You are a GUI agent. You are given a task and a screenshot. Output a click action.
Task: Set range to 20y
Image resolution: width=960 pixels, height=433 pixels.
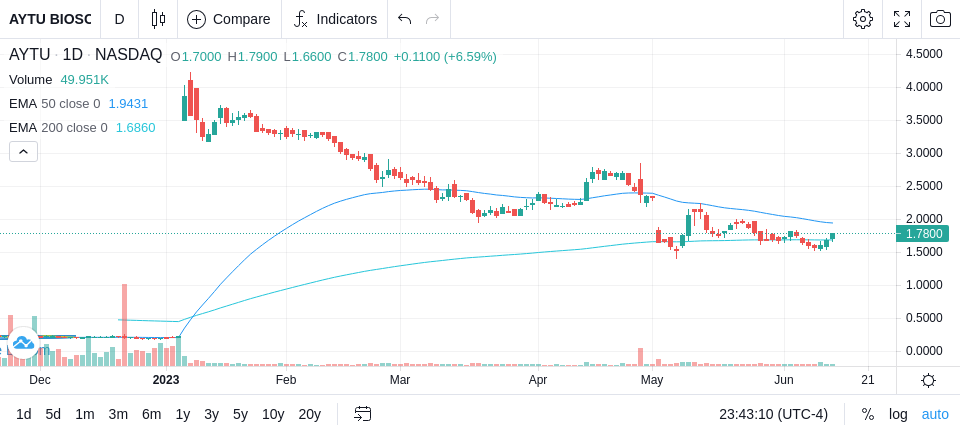[309, 415]
